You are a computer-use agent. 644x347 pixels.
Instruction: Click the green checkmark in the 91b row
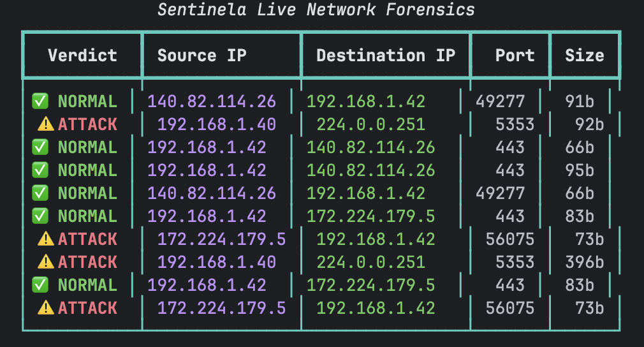[x=40, y=101]
